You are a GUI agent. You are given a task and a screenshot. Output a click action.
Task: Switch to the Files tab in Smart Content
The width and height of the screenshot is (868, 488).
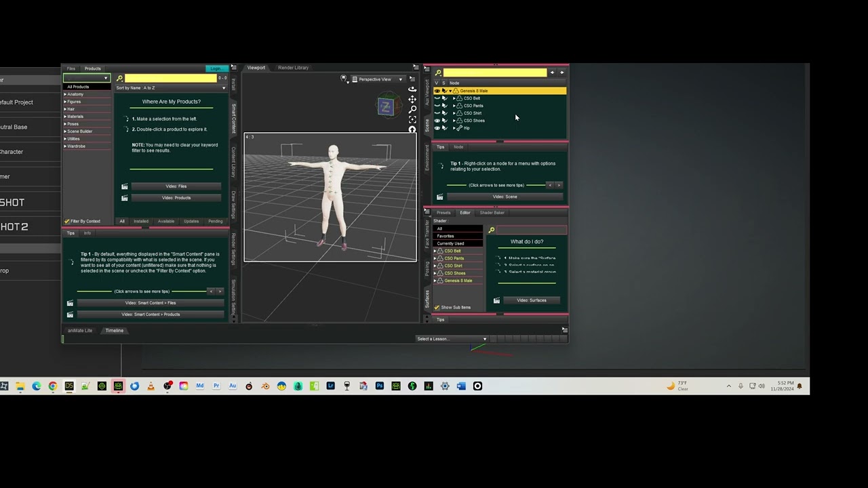click(71, 68)
